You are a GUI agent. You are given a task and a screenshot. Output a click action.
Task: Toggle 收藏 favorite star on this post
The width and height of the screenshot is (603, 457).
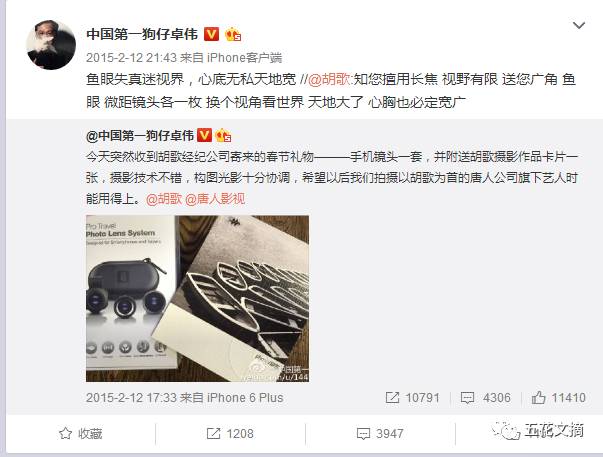pyautogui.click(x=81, y=434)
